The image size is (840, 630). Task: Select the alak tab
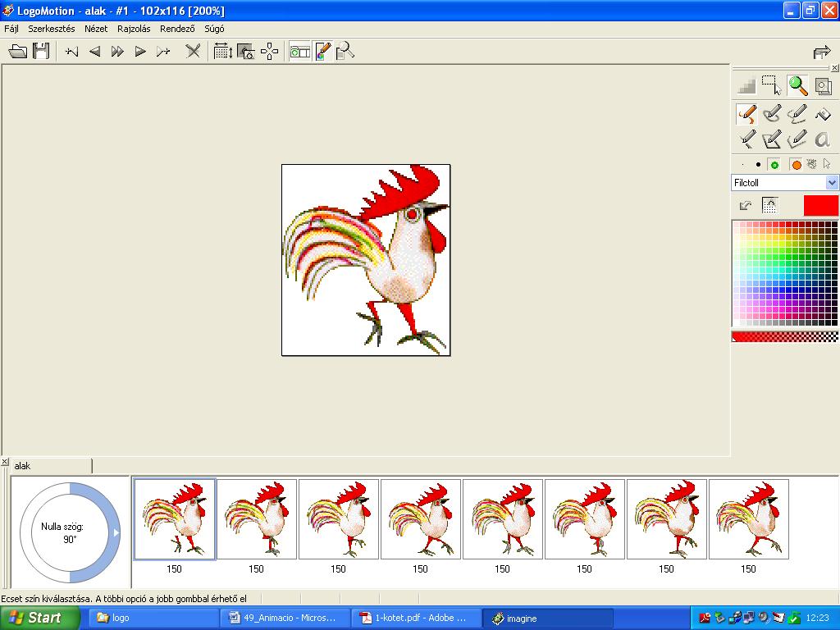click(x=52, y=466)
